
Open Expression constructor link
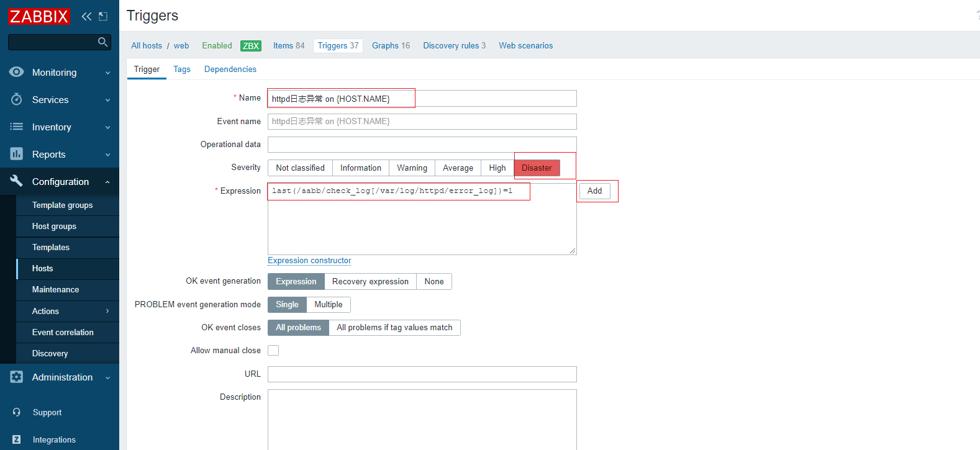(x=309, y=261)
